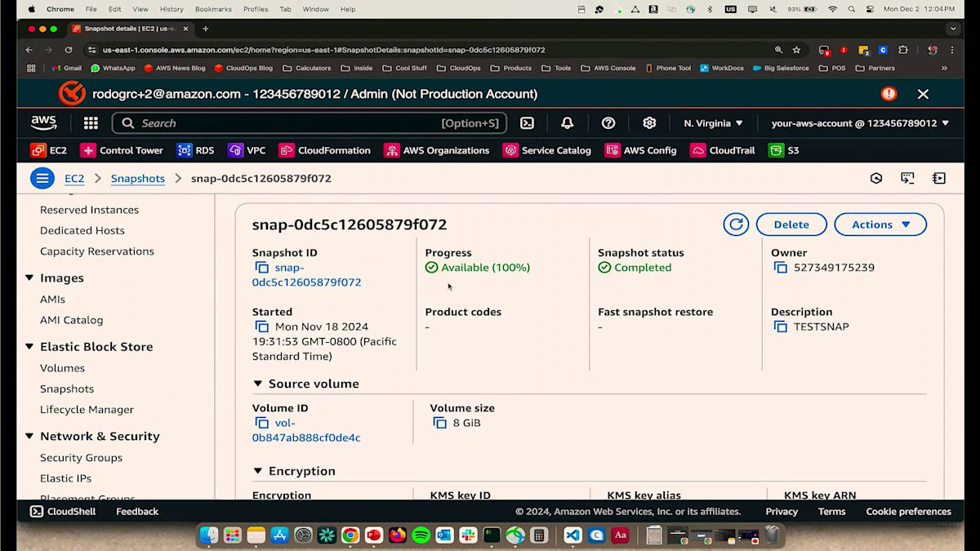Image resolution: width=980 pixels, height=551 pixels.
Task: Bookmark this page with the star icon
Action: click(796, 50)
